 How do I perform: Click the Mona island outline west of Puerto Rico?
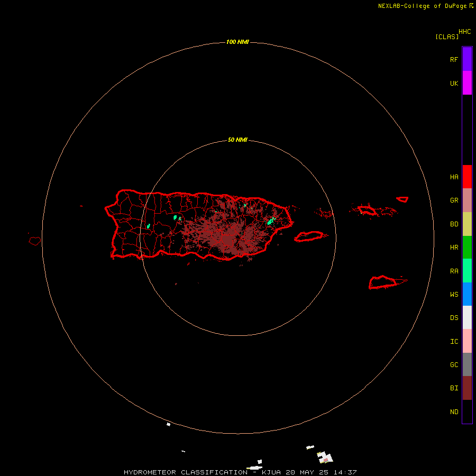click(x=34, y=241)
